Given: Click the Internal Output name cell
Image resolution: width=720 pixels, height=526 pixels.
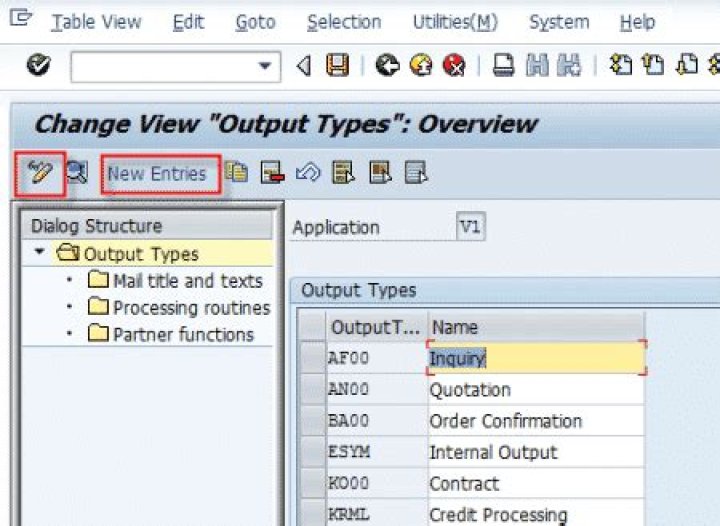Looking at the screenshot, I should tap(536, 452).
